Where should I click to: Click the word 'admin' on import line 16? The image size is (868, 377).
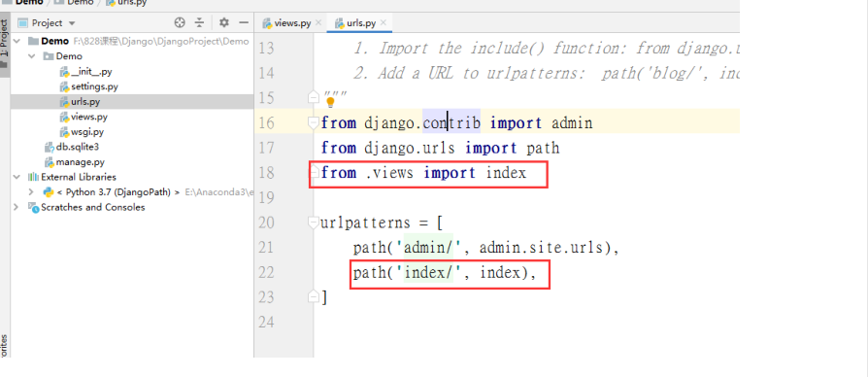(572, 122)
